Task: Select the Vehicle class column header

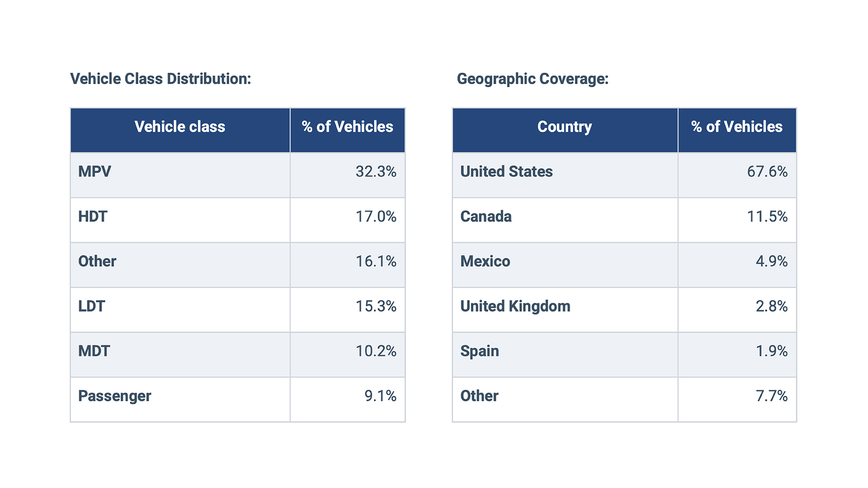Action: pos(179,127)
